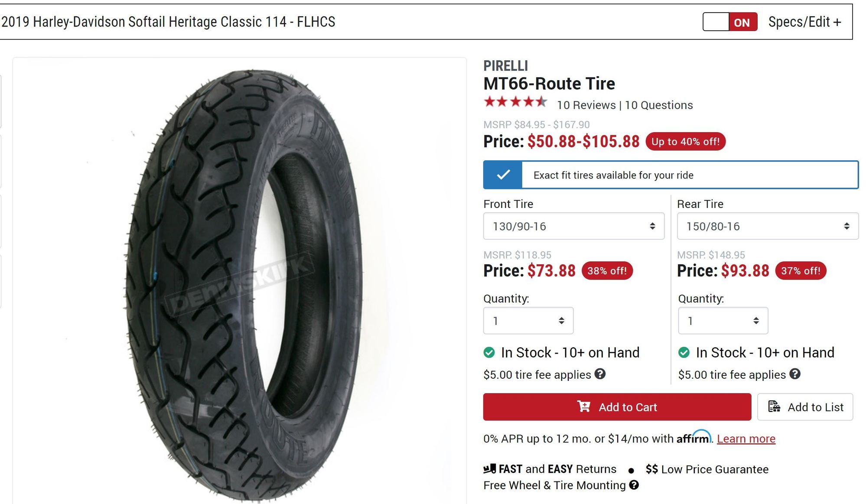
Task: Toggle the garage ON switch
Action: (730, 22)
